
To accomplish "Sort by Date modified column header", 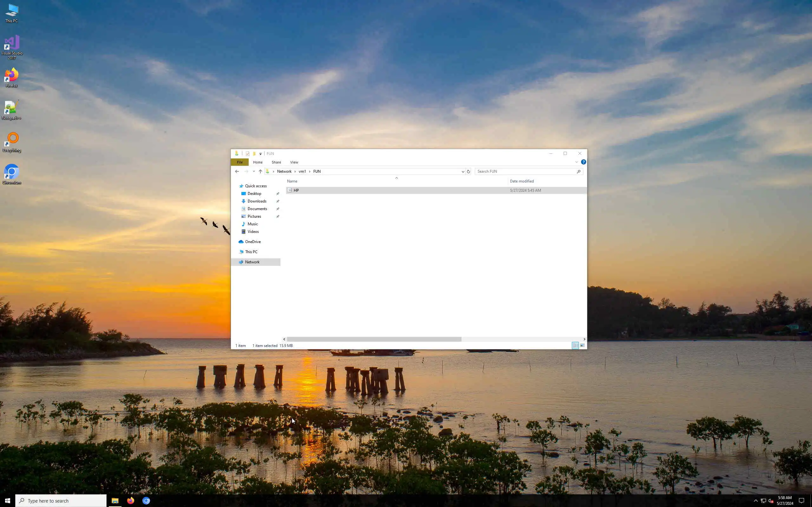I will (x=521, y=181).
